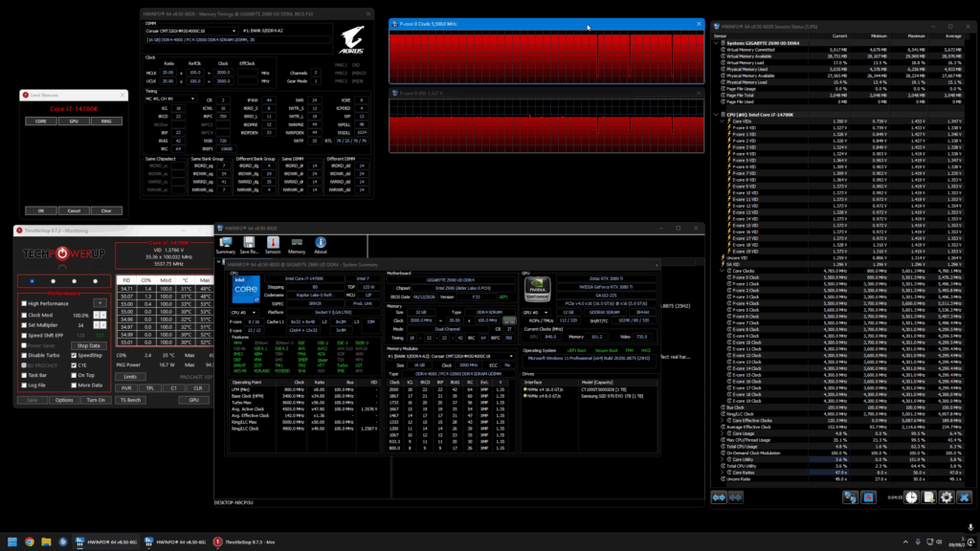Open memory module bank dropdown in Summary
This screenshot has height=551, width=980.
point(450,356)
